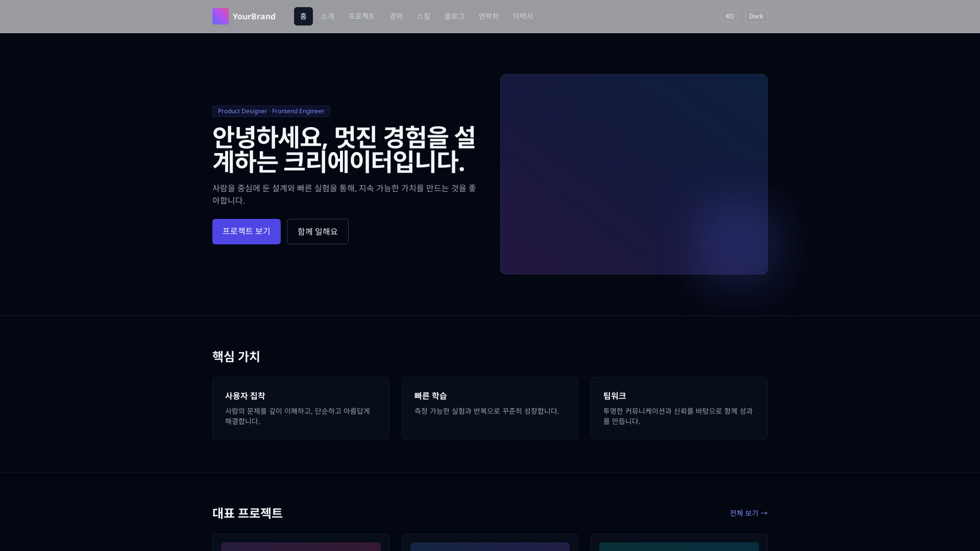
Task: Click the Product Designer · Frontend Engineer badge
Action: [271, 111]
